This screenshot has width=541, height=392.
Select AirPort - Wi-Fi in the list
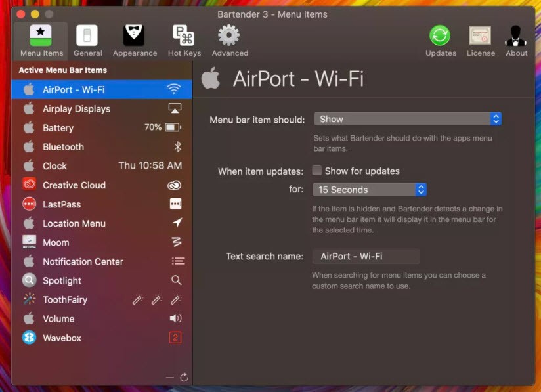point(101,90)
